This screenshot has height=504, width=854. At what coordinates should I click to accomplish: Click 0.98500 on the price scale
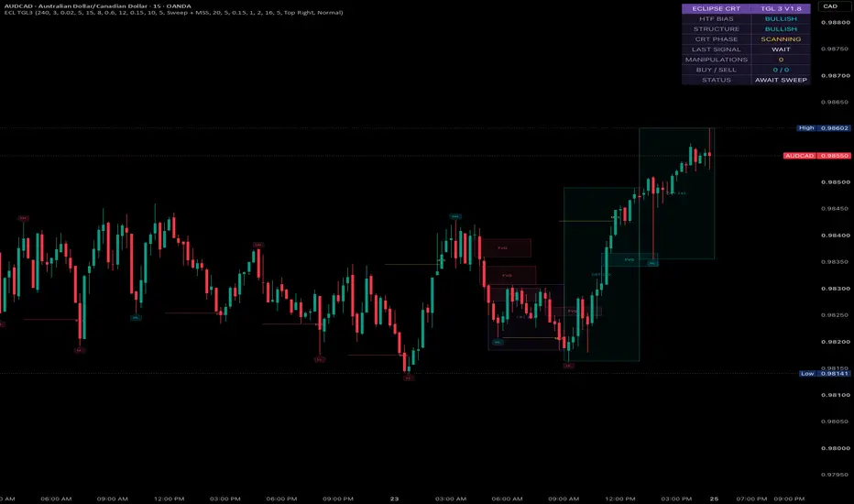pos(835,182)
